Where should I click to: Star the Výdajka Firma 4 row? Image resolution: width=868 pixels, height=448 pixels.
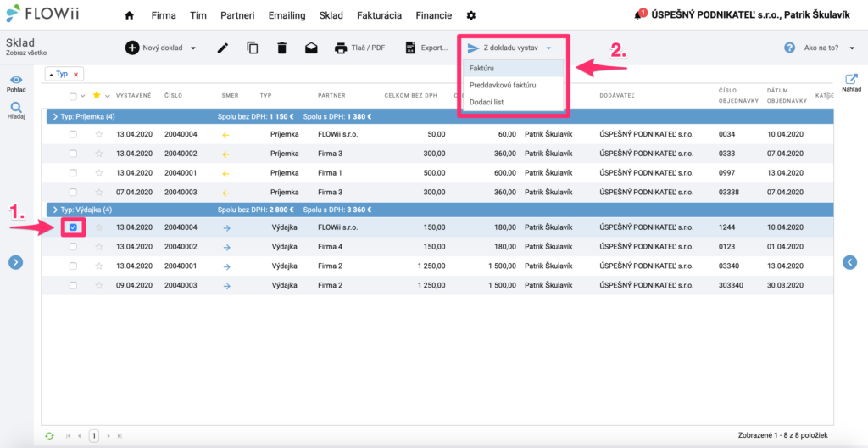(99, 247)
